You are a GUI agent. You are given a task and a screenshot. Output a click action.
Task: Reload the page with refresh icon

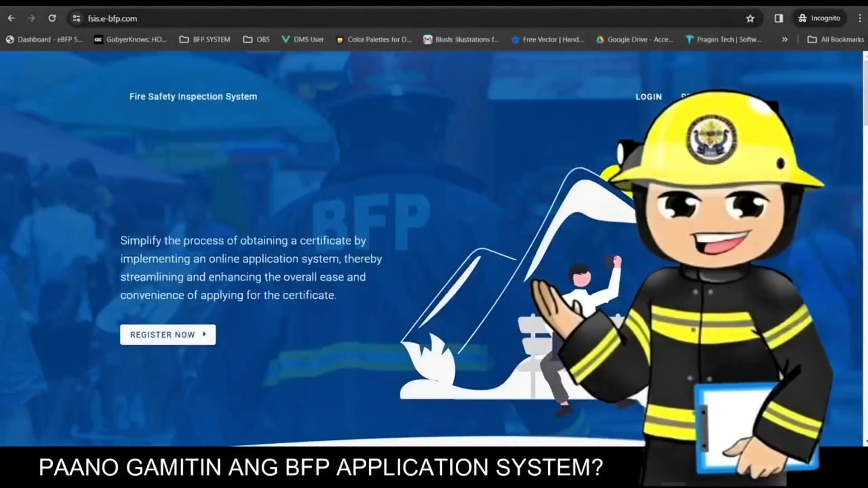coord(52,18)
